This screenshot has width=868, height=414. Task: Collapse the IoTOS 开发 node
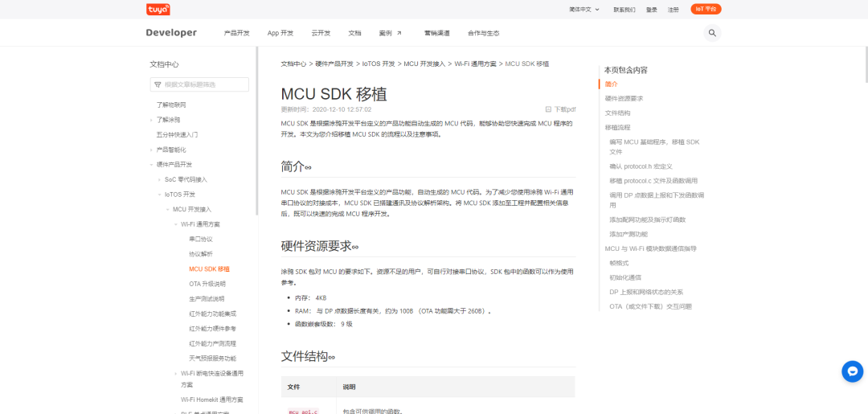pos(160,195)
